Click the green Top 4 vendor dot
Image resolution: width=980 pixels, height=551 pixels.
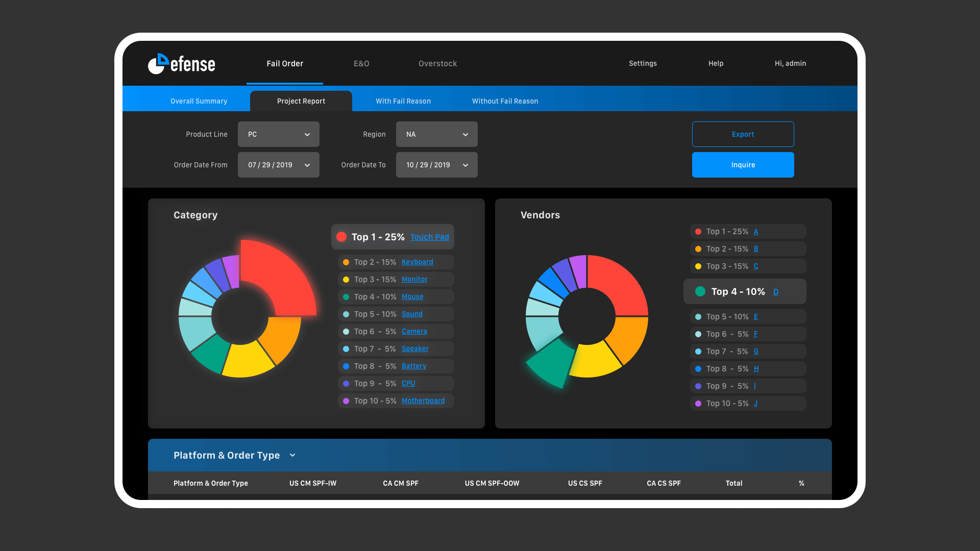click(x=700, y=291)
